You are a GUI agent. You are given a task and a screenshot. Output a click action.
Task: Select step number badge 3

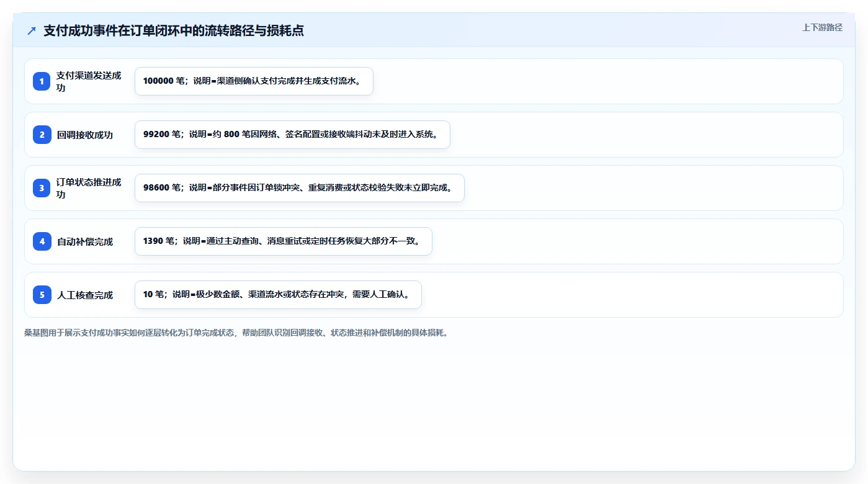tap(42, 188)
